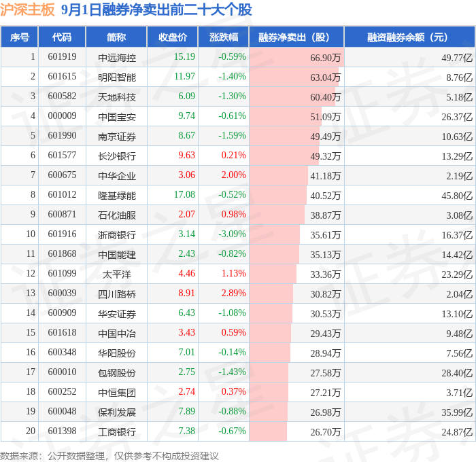Screen dimensions: 476x462
Task: Click stock code 600871
Action: click(62, 215)
